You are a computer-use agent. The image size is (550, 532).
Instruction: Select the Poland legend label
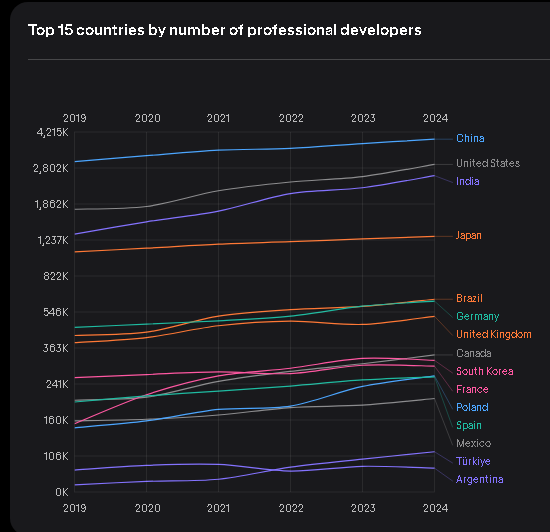pos(472,407)
